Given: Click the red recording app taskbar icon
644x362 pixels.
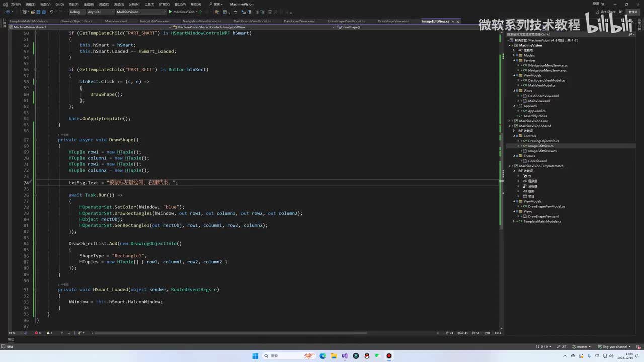Looking at the screenshot, I should click(389, 356).
